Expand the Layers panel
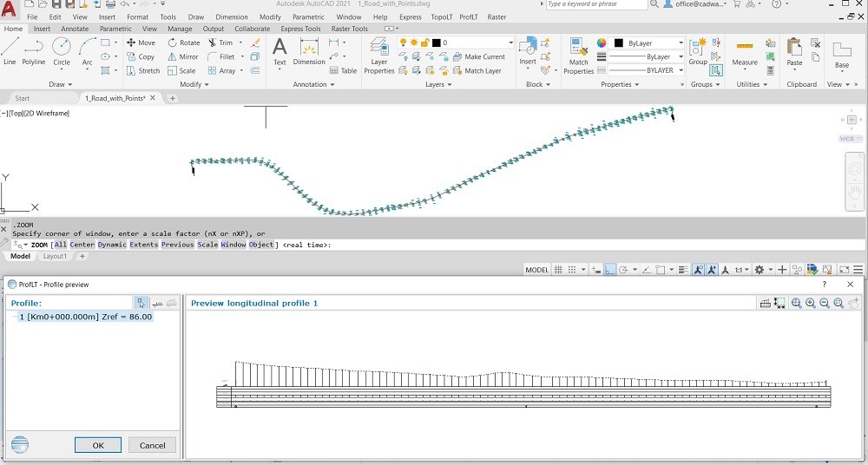Image resolution: width=868 pixels, height=465 pixels. tap(438, 84)
